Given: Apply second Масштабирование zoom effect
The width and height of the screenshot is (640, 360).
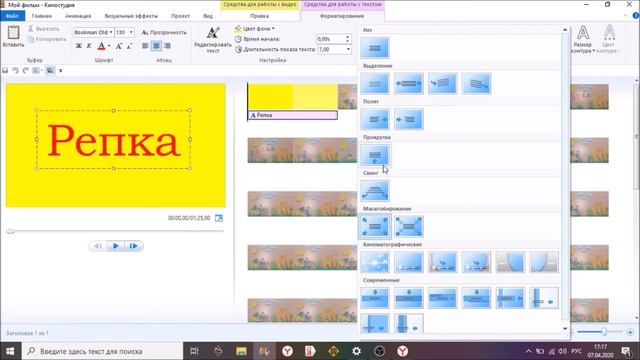Looking at the screenshot, I should [409, 227].
